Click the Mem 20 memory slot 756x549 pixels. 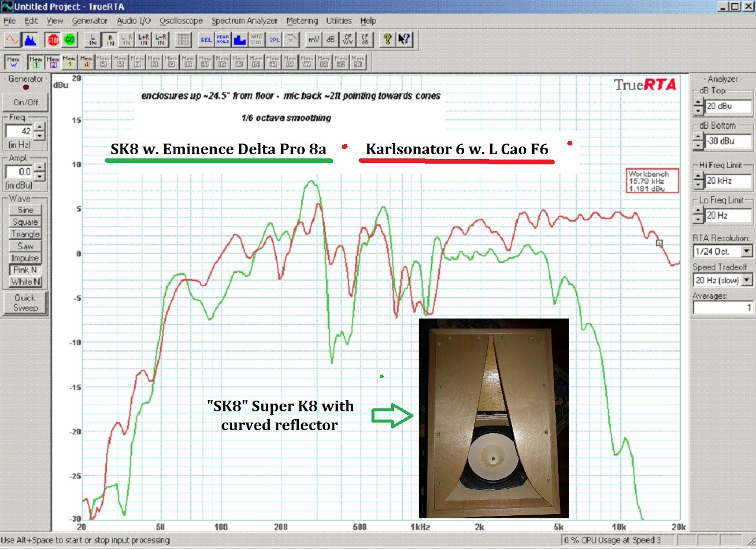coord(359,61)
